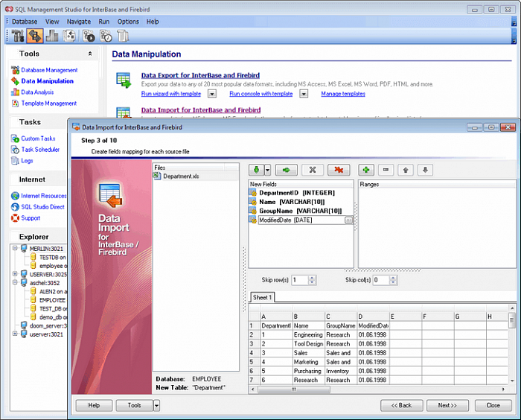Open Task Scheduler clock toolbar icon
This screenshot has width=521, height=420.
tap(106, 36)
